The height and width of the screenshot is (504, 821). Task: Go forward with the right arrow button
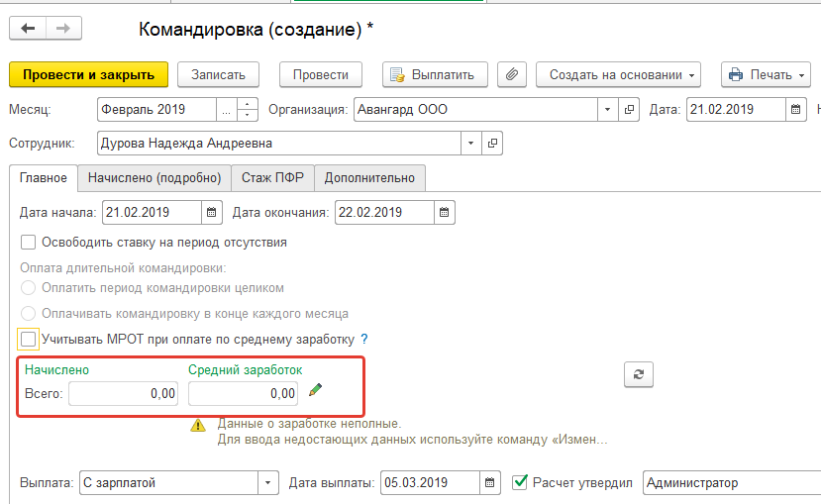click(x=63, y=29)
